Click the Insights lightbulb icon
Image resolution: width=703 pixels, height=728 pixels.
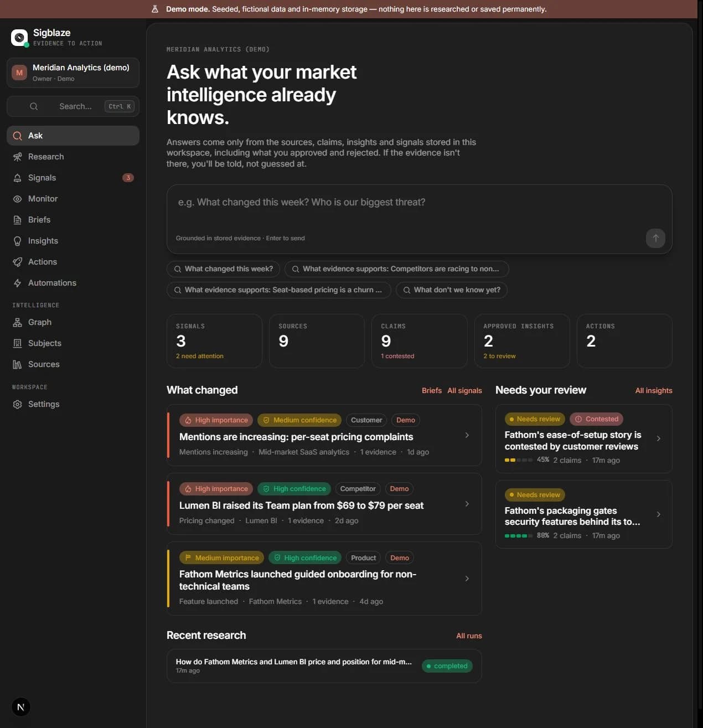tap(18, 241)
